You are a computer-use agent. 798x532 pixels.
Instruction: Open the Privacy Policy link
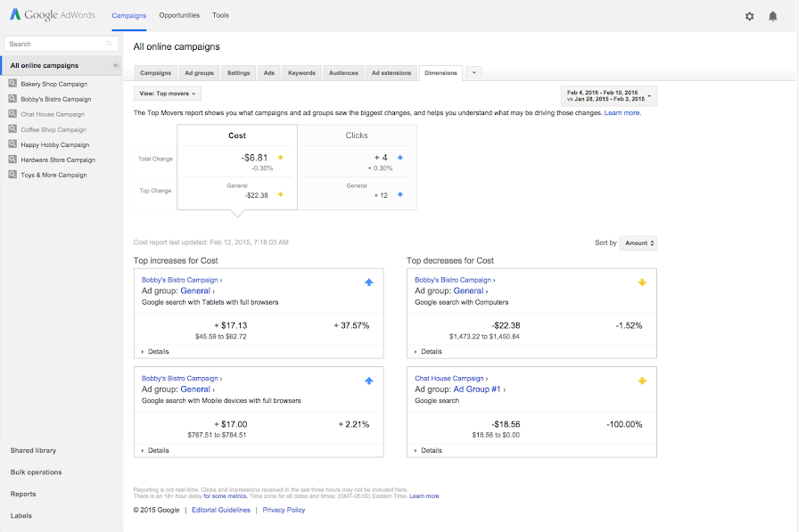pos(284,510)
